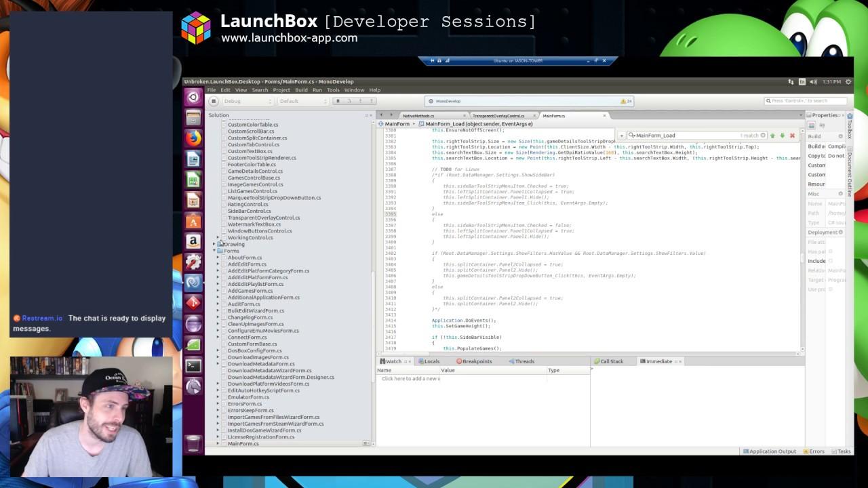Click the Step Out debug icon

click(x=371, y=101)
